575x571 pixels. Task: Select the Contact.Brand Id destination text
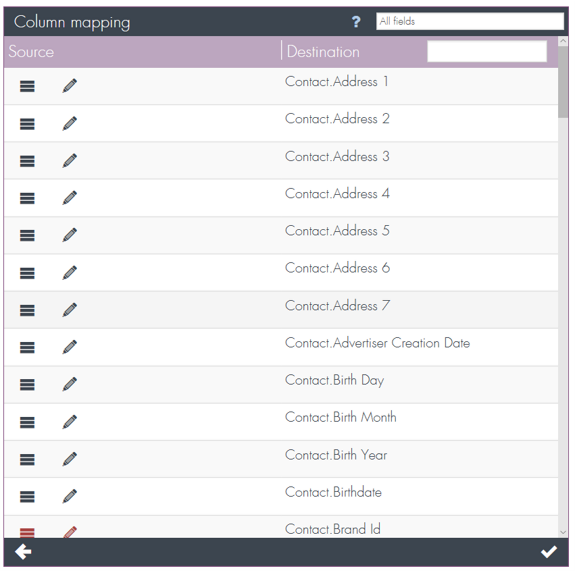(x=333, y=529)
